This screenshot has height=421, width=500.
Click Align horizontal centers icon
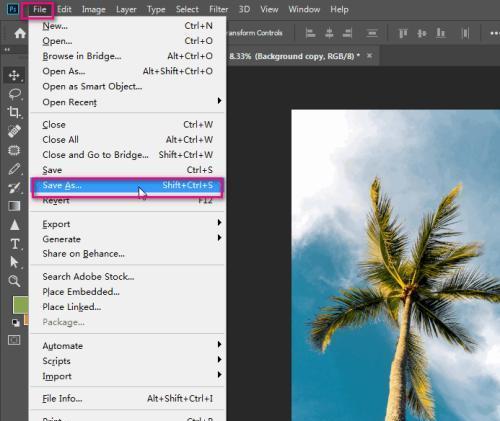(329, 33)
